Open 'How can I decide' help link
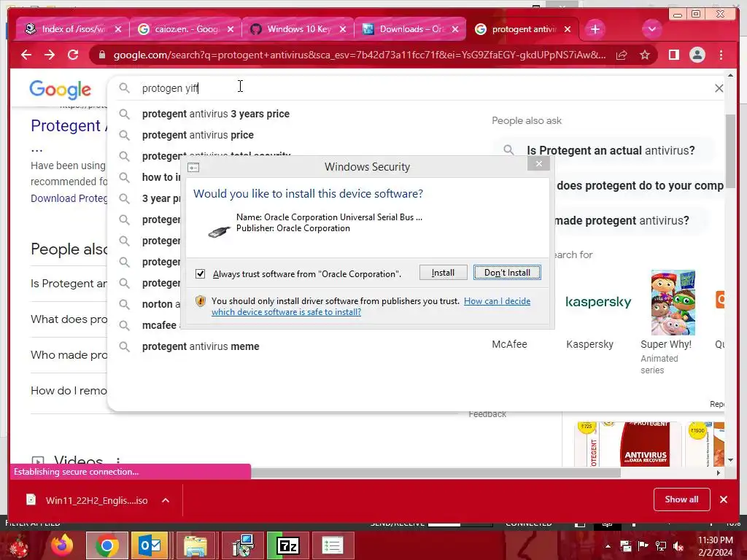Viewport: 747px width, 560px height. pyautogui.click(x=497, y=301)
